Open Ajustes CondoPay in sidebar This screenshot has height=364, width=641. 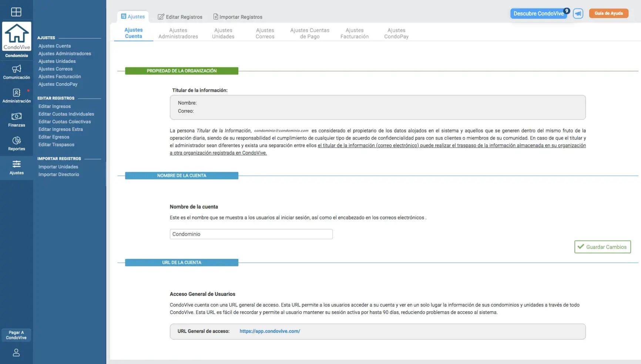pyautogui.click(x=58, y=84)
